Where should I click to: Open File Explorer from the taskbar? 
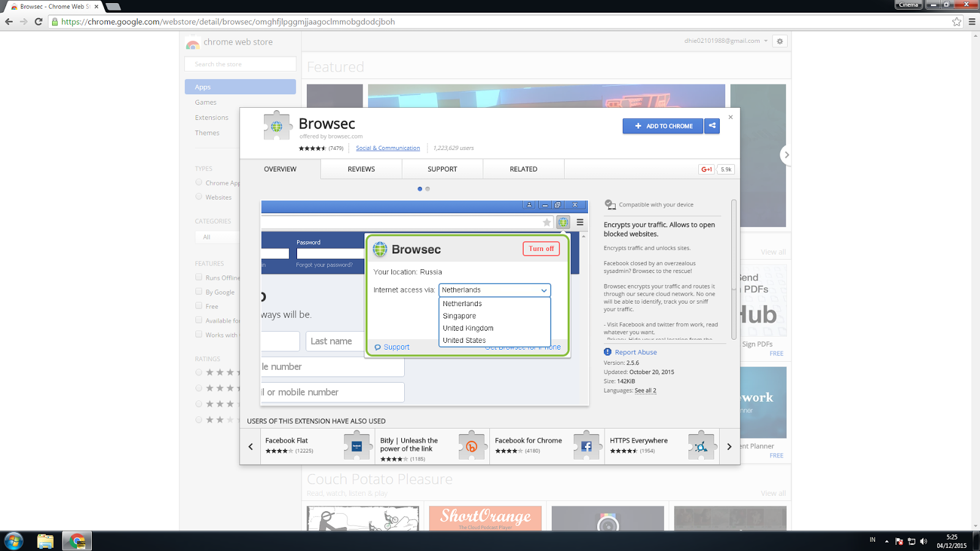click(45, 541)
